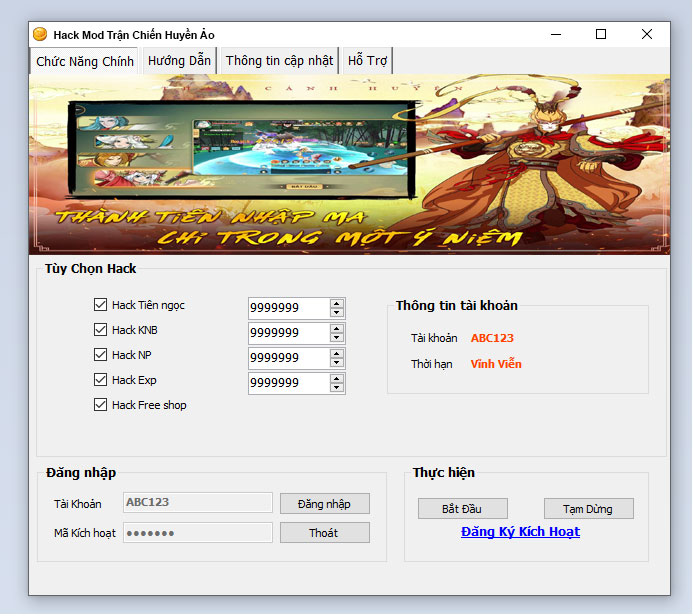Click the Bắt Đầu button
This screenshot has width=693, height=616.
pyautogui.click(x=463, y=509)
